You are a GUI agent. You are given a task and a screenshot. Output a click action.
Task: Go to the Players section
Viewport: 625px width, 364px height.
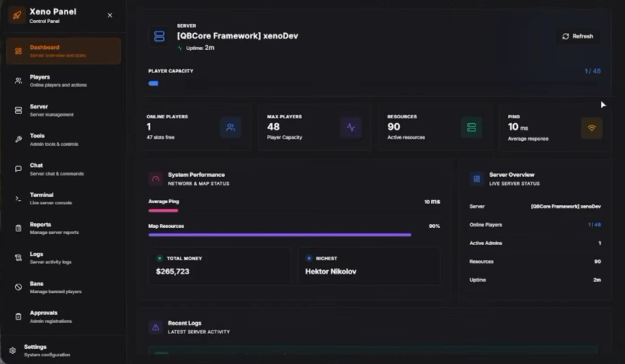(x=64, y=81)
